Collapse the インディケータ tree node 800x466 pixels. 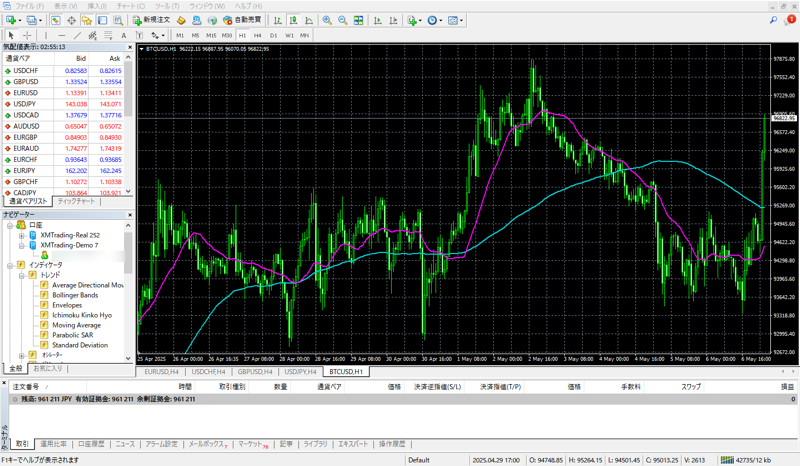point(10,265)
